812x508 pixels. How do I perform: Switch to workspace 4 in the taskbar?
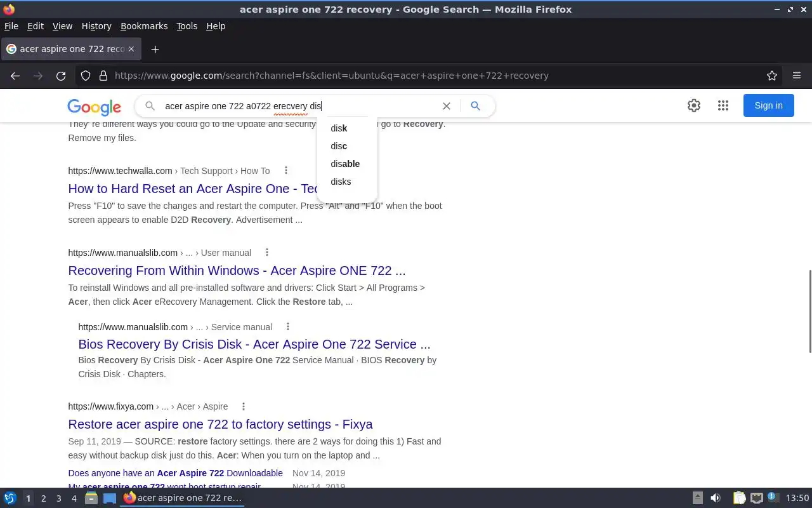tap(74, 498)
